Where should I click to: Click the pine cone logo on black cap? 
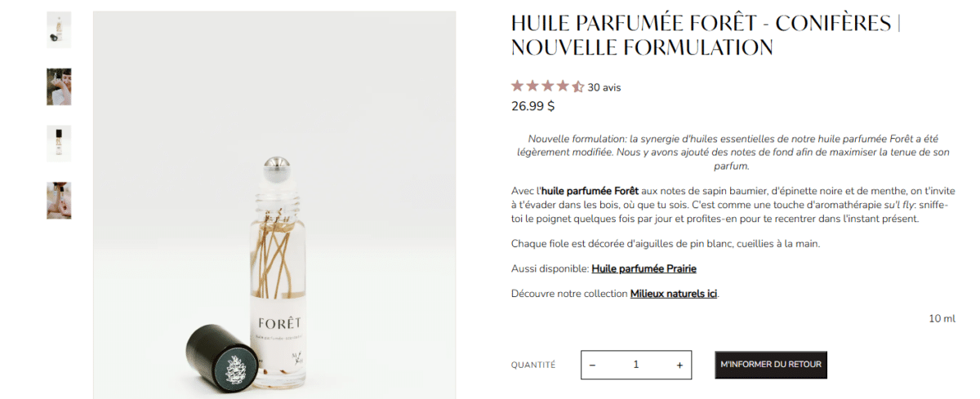coord(234,370)
